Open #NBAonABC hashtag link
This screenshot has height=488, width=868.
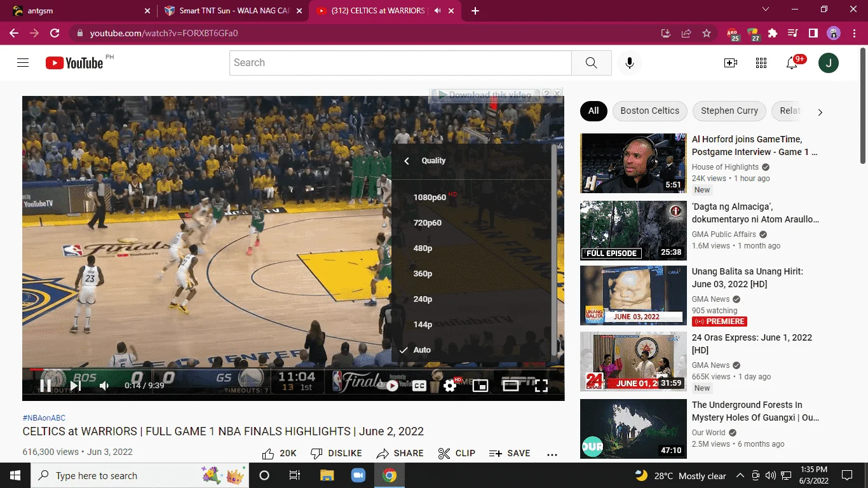44,418
